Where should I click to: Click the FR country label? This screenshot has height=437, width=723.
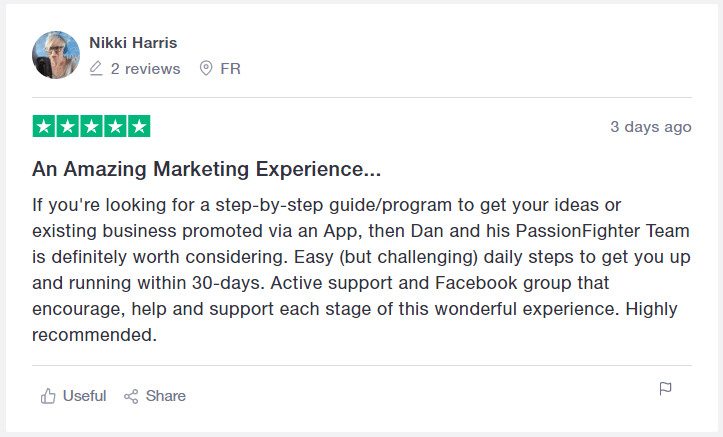pyautogui.click(x=230, y=69)
